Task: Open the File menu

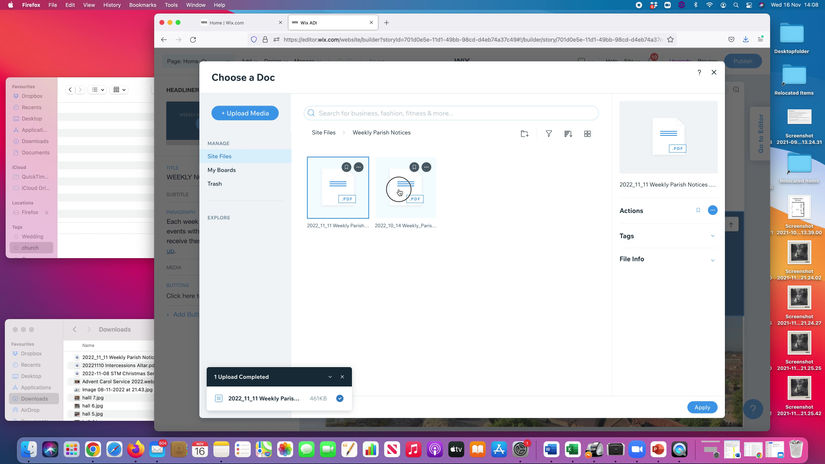Action: point(53,5)
